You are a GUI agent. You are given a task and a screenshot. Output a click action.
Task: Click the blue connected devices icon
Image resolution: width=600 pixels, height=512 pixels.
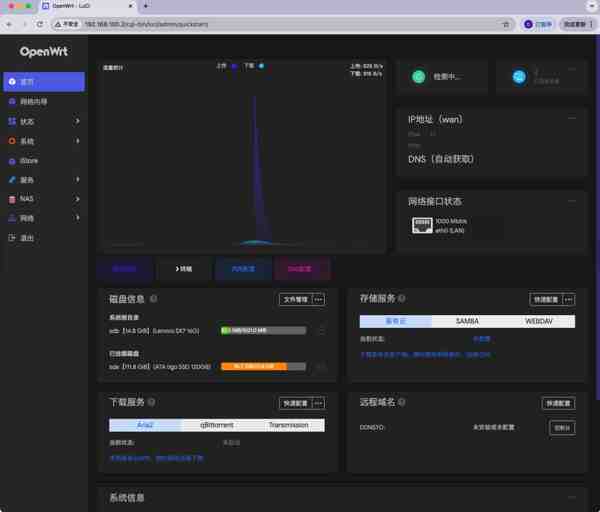(x=518, y=77)
